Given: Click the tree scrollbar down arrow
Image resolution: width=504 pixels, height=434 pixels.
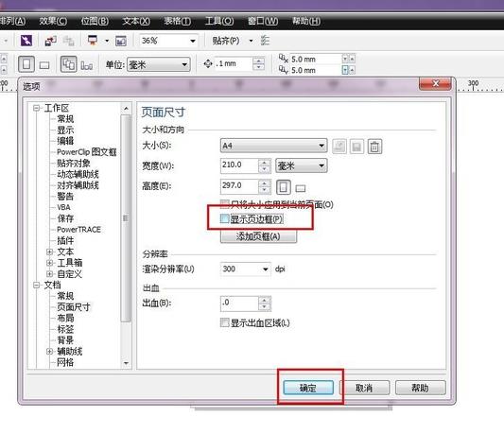Looking at the screenshot, I should pyautogui.click(x=127, y=363).
